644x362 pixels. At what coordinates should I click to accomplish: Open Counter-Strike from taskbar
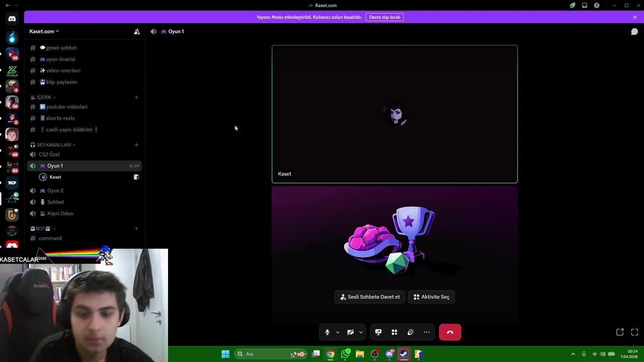pyautogui.click(x=419, y=354)
